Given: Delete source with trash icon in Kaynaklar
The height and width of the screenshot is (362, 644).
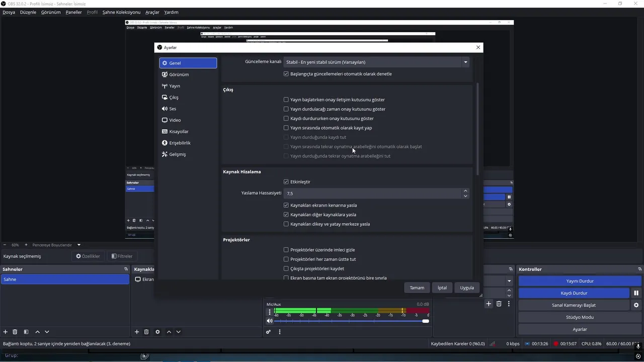Looking at the screenshot, I should 146,332.
